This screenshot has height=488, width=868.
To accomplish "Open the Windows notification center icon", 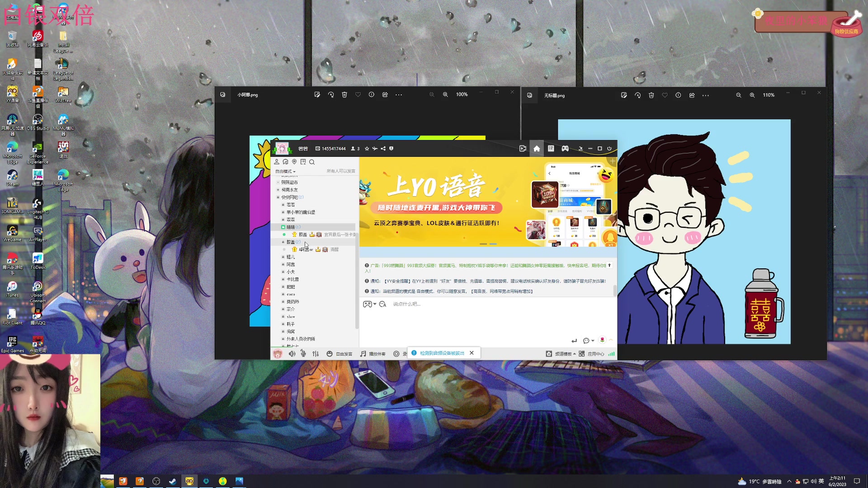I will 857,481.
